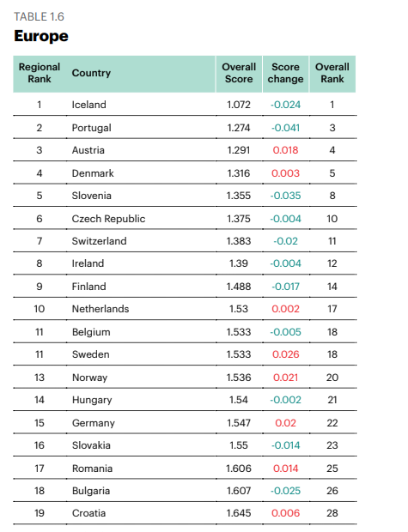Image resolution: width=408 pixels, height=532 pixels.
Task: Click the Score change column header
Action: click(x=285, y=73)
